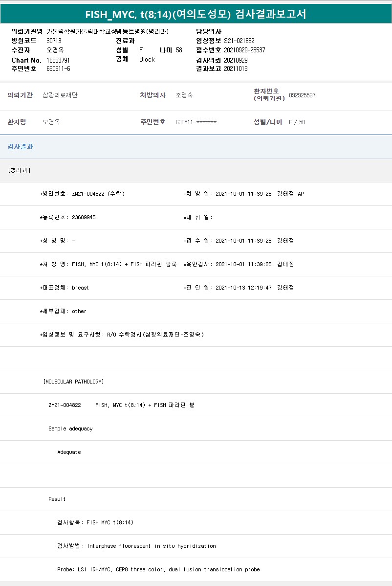Click the Probe LSI IGH/MYC line
The image size is (392, 586).
pos(158,569)
